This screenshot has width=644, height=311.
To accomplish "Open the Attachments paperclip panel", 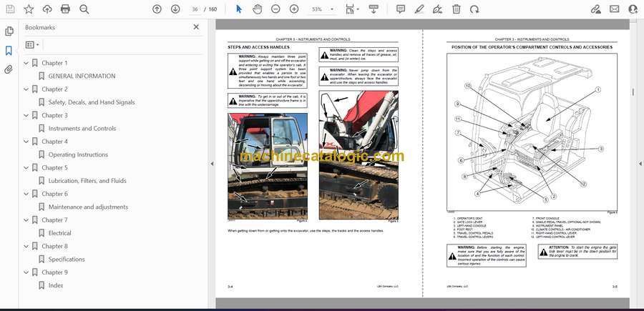I will pos(9,69).
